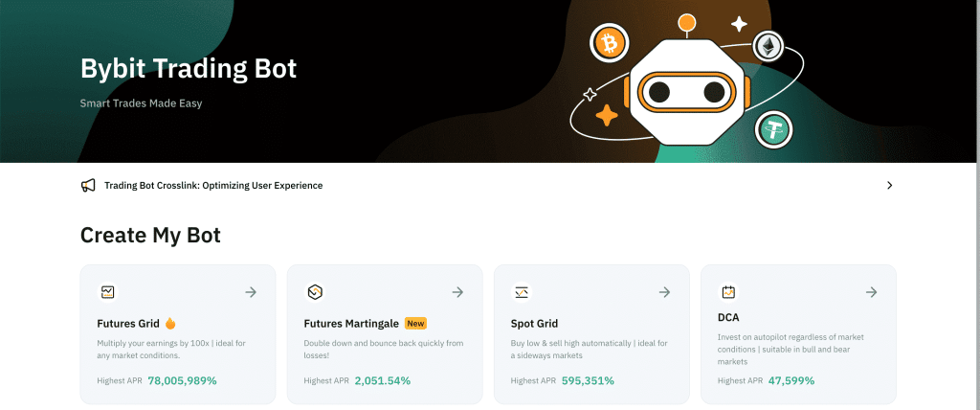Click the Spot Grid card description

[582, 349]
